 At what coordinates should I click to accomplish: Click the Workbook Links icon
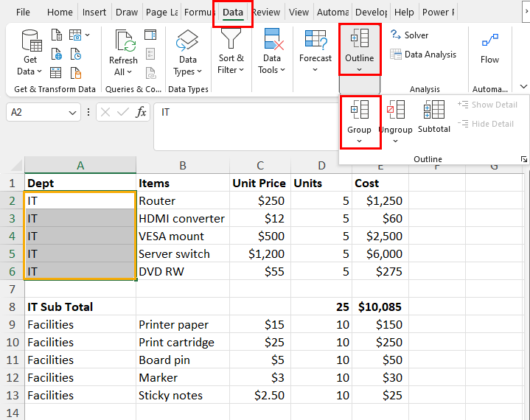150,73
